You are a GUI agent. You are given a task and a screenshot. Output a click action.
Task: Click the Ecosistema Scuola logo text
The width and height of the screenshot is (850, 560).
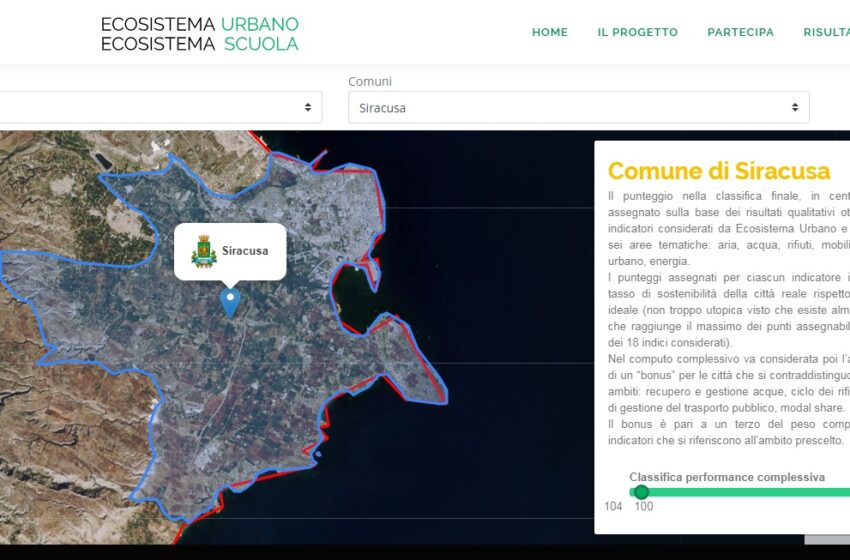pos(199,43)
